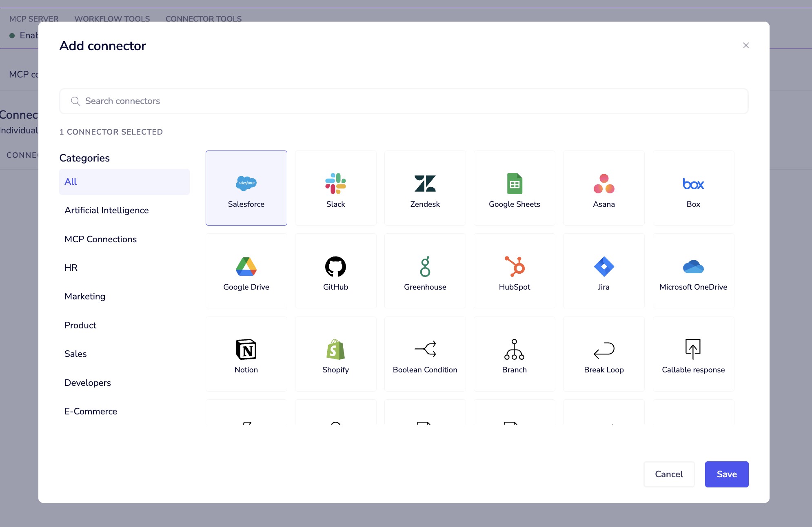This screenshot has height=527, width=812.
Task: Select the GitHub connector
Action: [335, 270]
